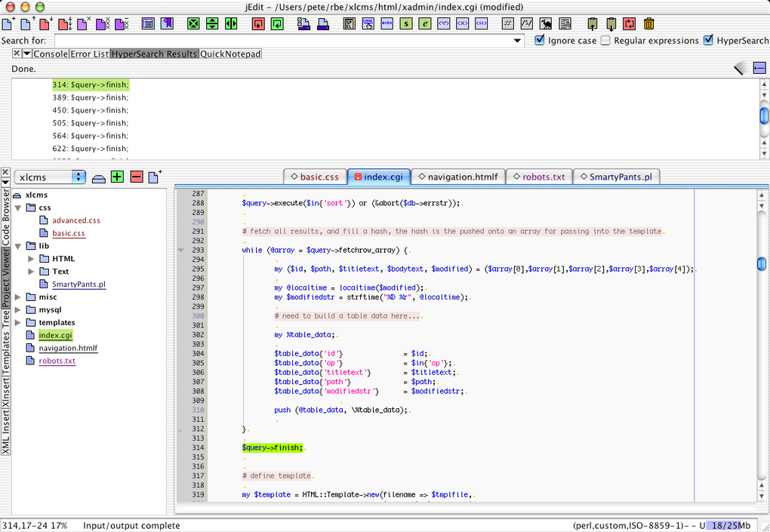The width and height of the screenshot is (770, 532).
Task: Click the green 's' toolbar icon
Action: click(x=407, y=24)
